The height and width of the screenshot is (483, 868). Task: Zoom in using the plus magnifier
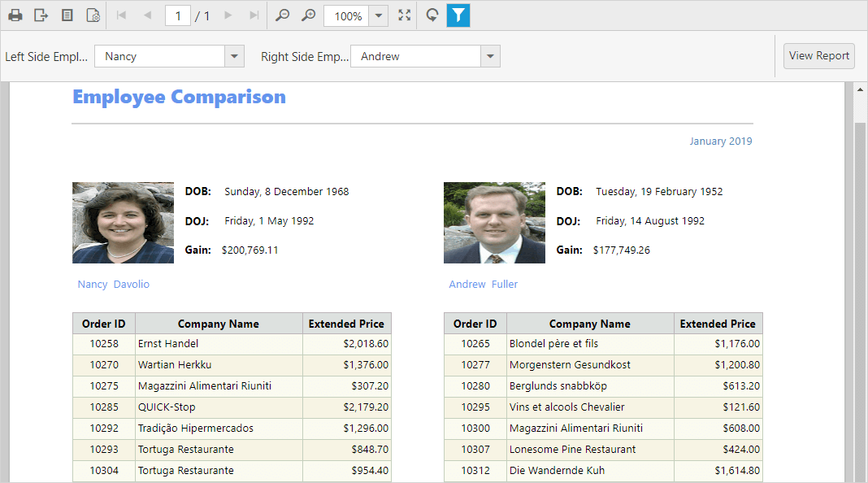(x=308, y=15)
